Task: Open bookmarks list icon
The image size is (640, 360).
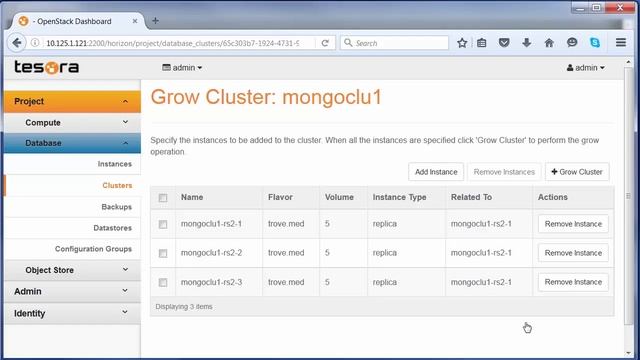Action: (482, 43)
